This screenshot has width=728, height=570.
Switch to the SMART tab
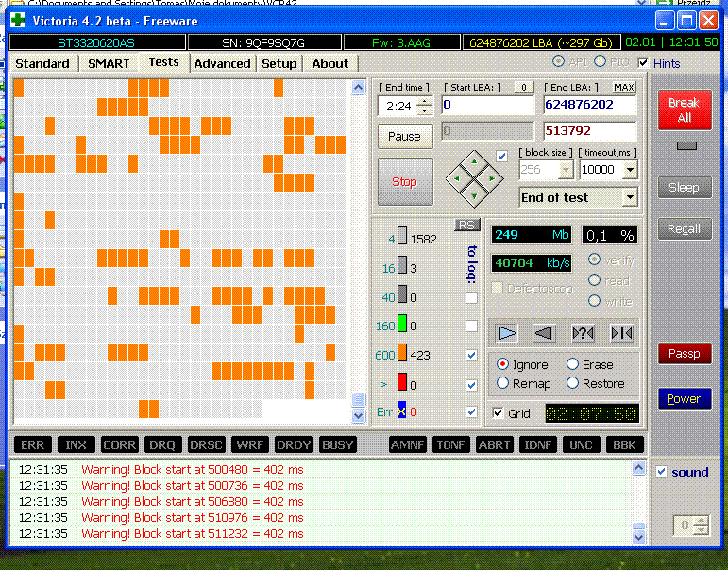coord(109,63)
